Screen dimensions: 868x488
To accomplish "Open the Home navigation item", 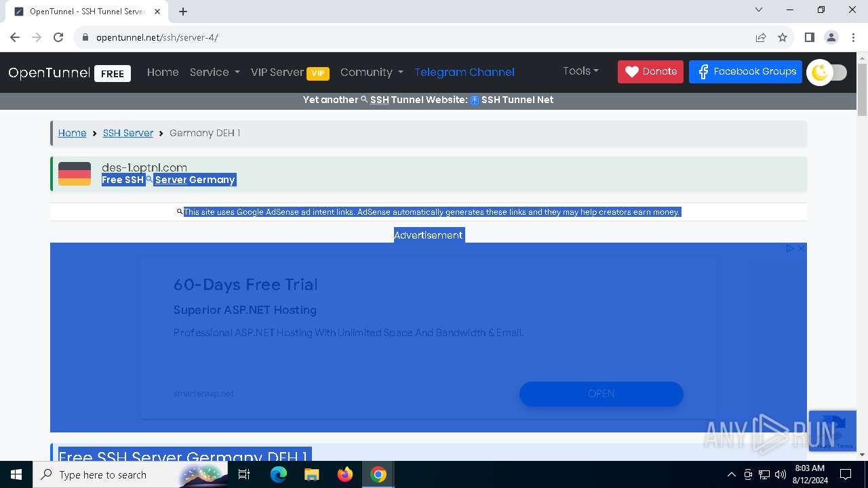I will [163, 72].
